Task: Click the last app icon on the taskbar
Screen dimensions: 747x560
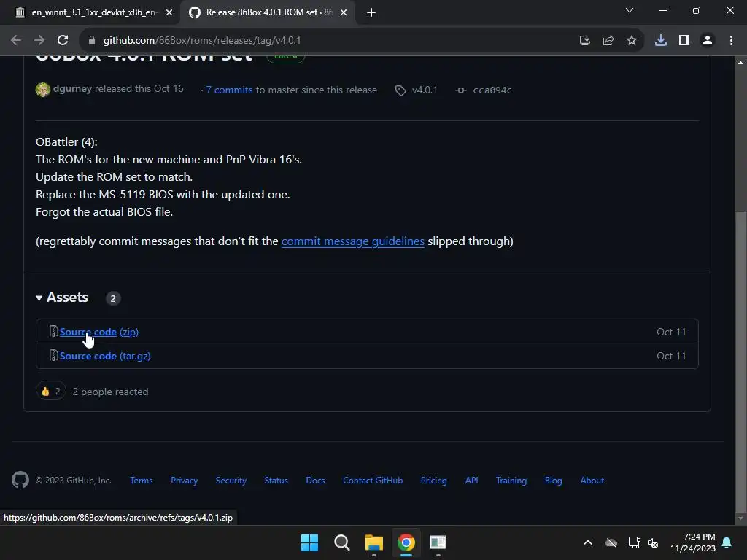Action: point(438,542)
